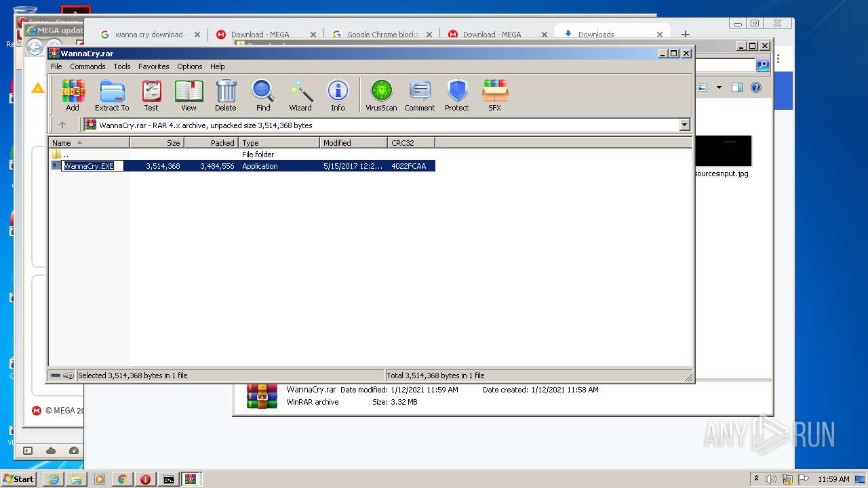
Task: Click the SFX toolbar icon
Action: coord(495,96)
